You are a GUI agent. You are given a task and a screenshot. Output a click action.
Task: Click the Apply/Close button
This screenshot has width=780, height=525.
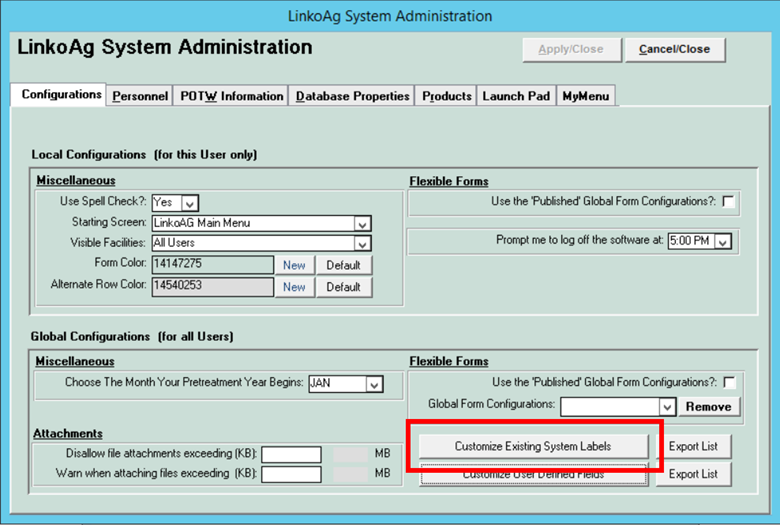(x=572, y=50)
